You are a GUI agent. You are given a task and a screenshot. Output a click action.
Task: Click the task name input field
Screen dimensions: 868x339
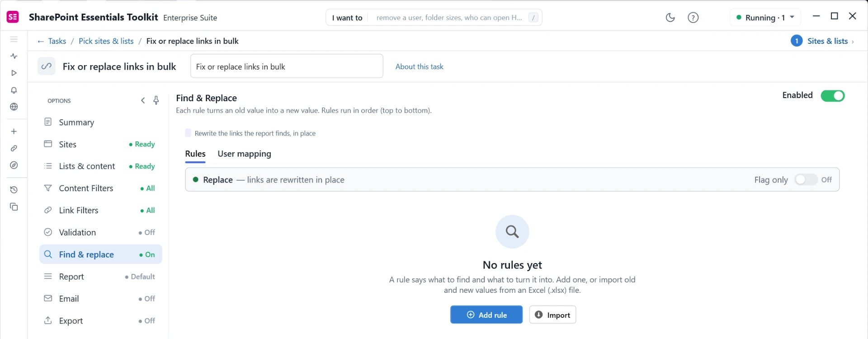tap(287, 66)
